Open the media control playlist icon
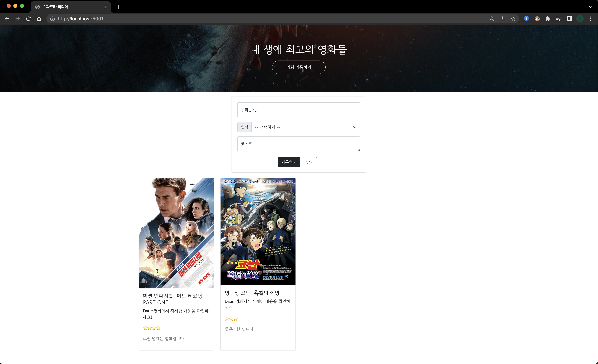Image resolution: width=598 pixels, height=364 pixels. (x=558, y=19)
